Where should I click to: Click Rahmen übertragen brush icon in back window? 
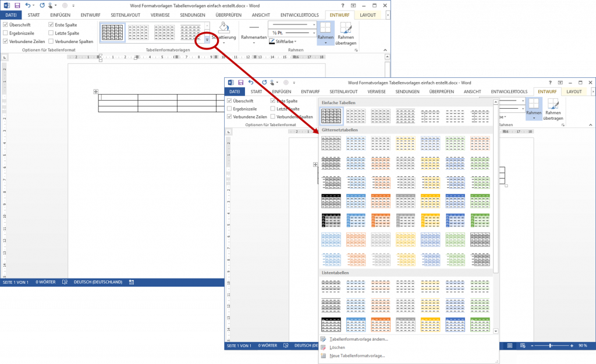point(346,28)
